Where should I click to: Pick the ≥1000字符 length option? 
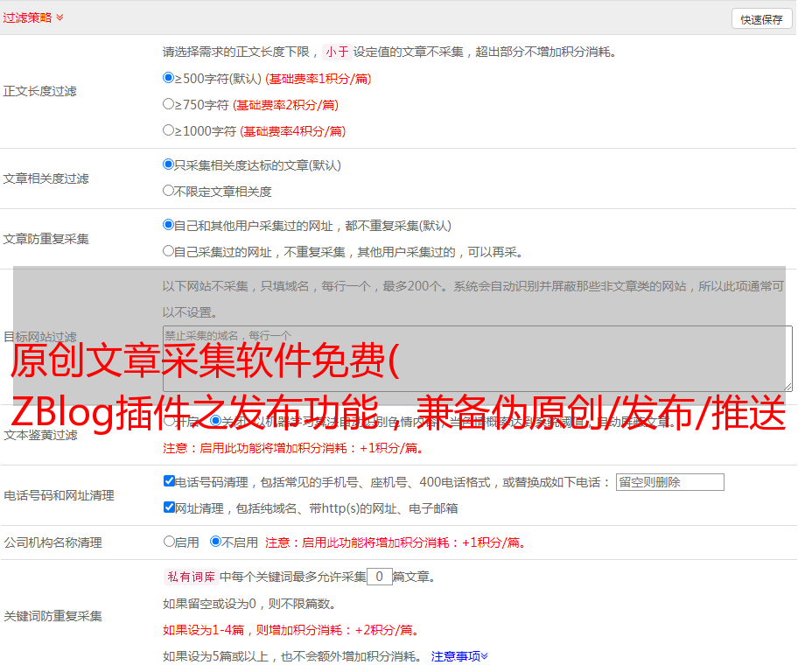[168, 129]
